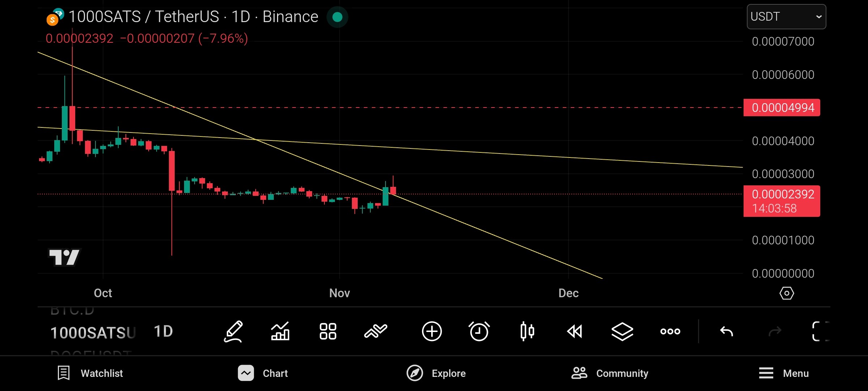Open the 1000SATSU symbol selector
The height and width of the screenshot is (391, 868).
tap(93, 333)
